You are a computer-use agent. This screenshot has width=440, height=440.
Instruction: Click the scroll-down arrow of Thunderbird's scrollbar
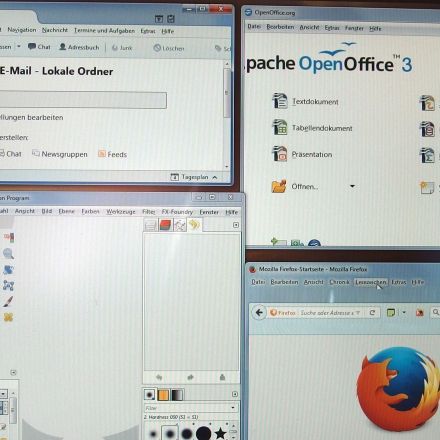tap(227, 166)
